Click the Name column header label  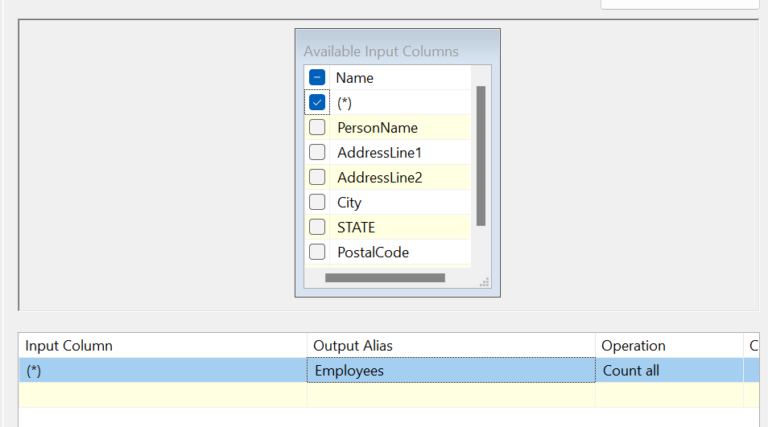coord(354,77)
